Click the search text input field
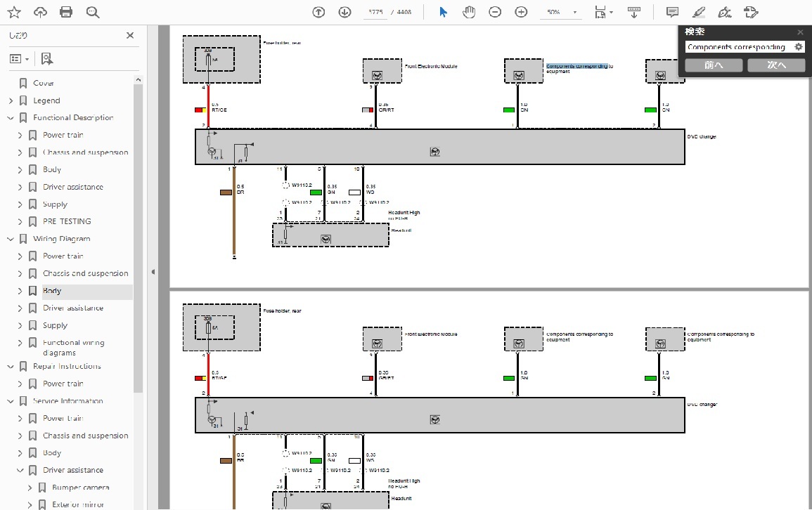The height and width of the screenshot is (510, 812). 737,47
